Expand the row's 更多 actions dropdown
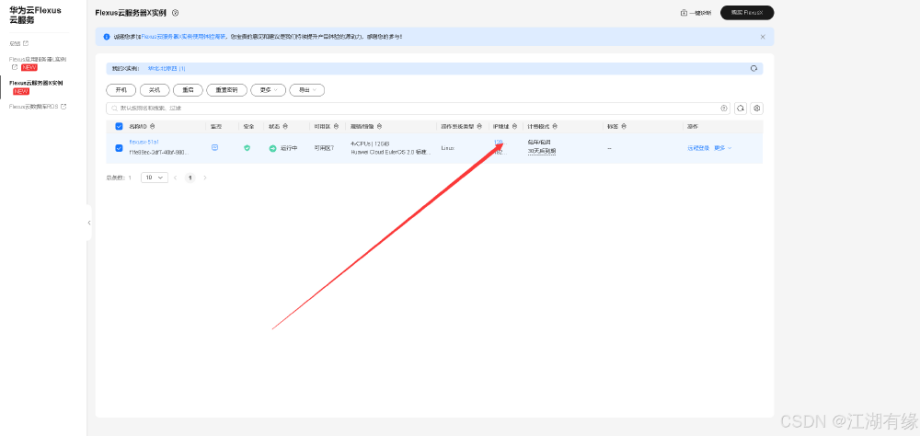This screenshot has width=920, height=436. 723,148
